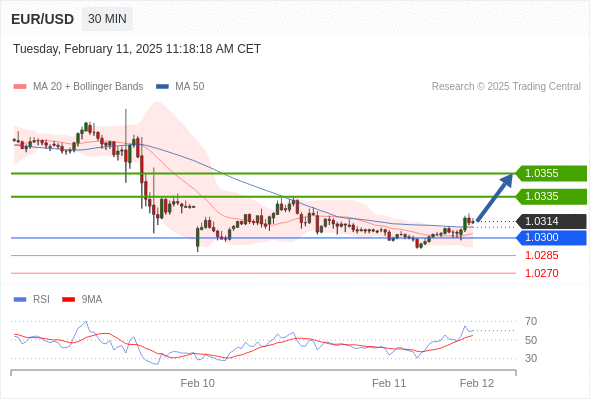Click the 30 MIN timeframe badge
Viewport: 590px width, 400px height.
coord(107,19)
